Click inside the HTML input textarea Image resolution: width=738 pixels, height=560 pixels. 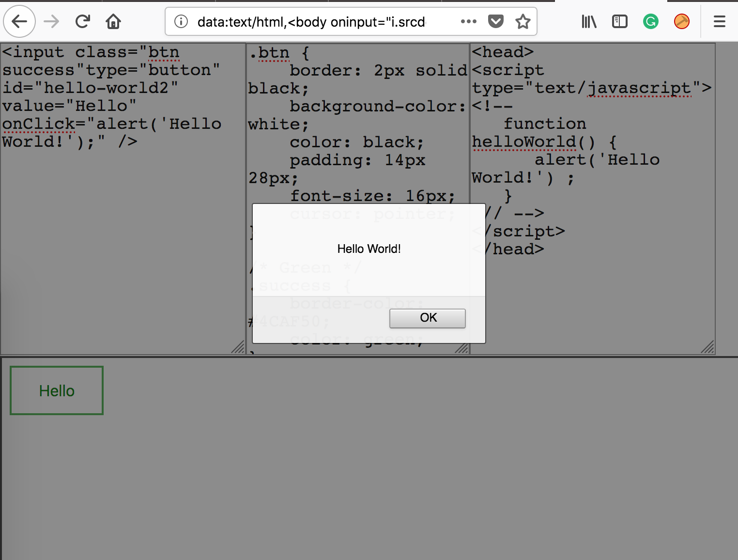123,199
